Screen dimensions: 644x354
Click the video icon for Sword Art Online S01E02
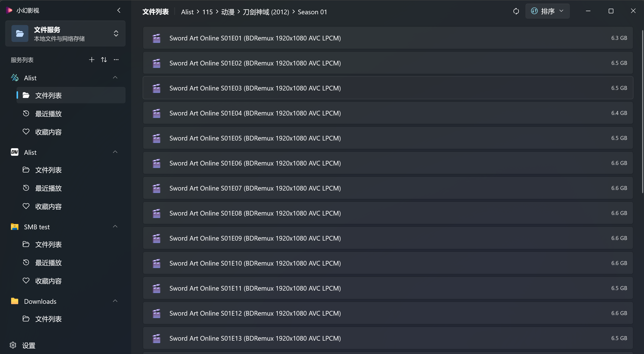(157, 63)
